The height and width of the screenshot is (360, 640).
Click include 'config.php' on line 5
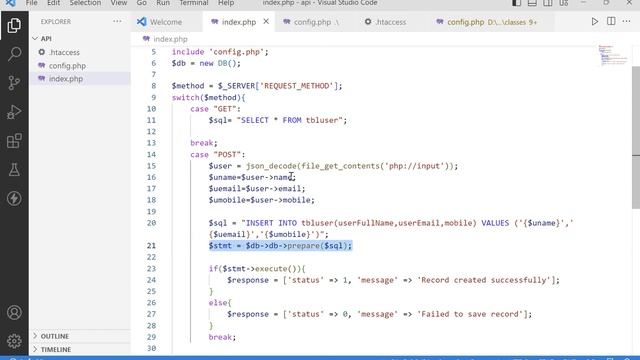pyautogui.click(x=220, y=52)
